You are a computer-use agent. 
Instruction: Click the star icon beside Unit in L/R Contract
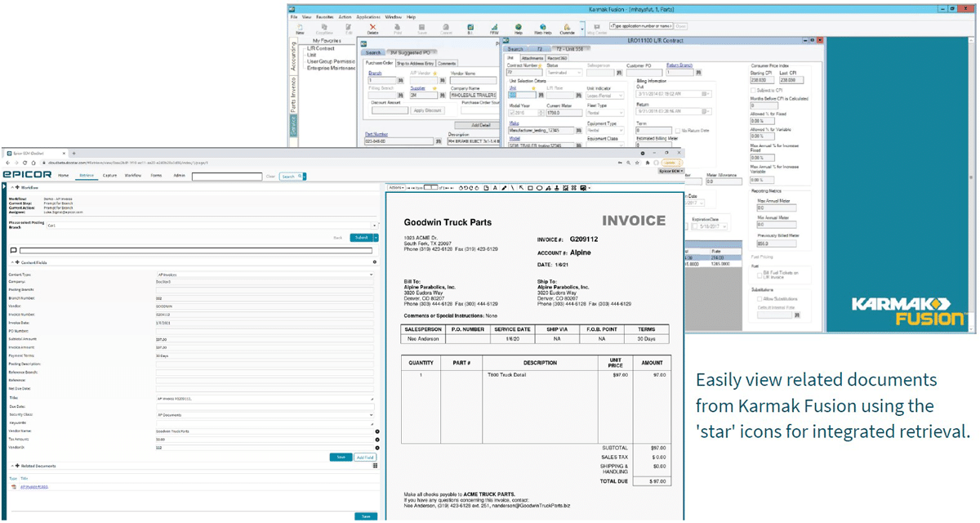pos(533,87)
